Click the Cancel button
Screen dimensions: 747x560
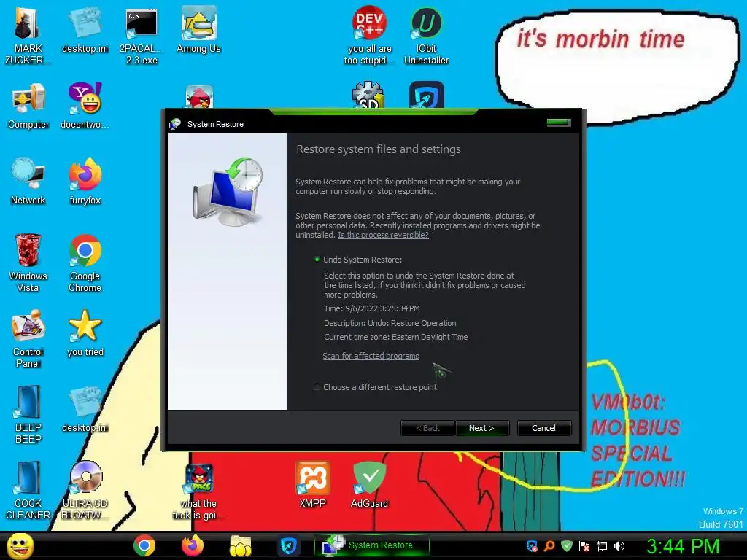[x=543, y=428]
